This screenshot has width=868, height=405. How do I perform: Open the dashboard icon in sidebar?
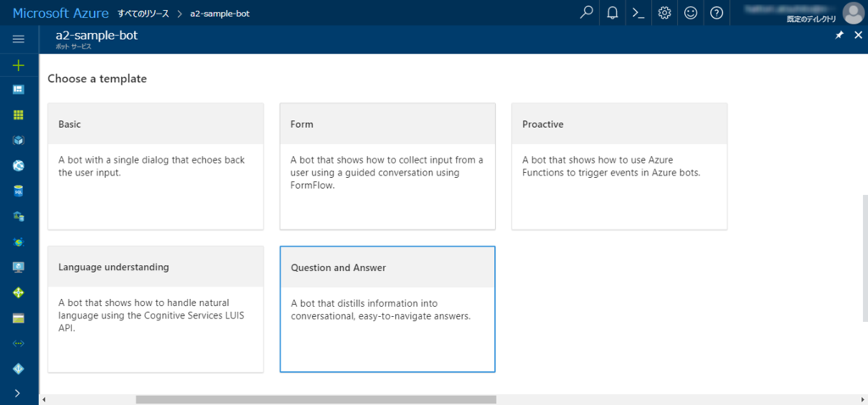point(19,89)
